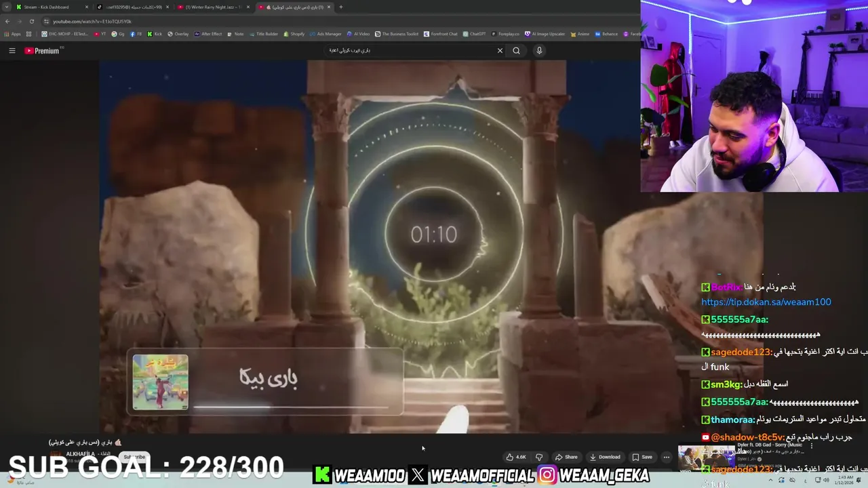Open the Behance bookmark

606,34
